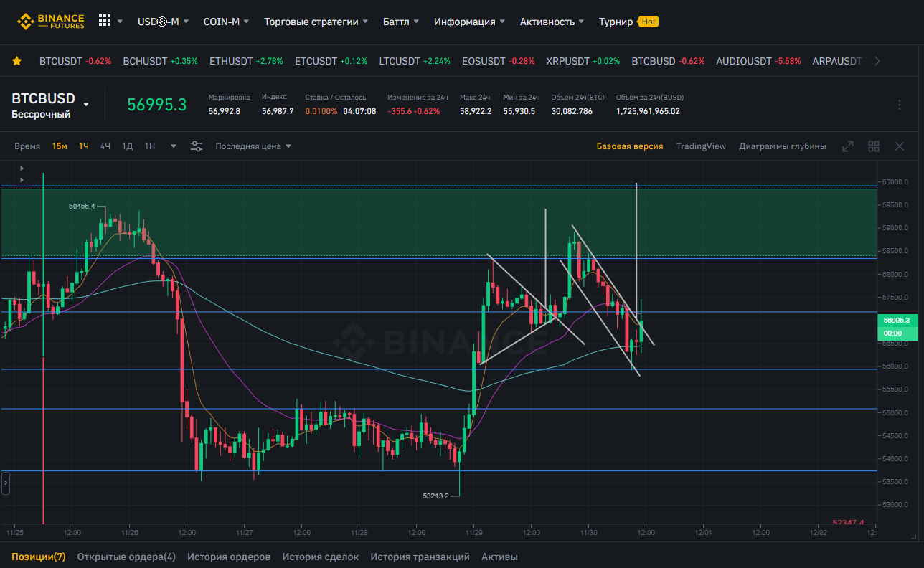Click the Маркировка price label

(229, 97)
